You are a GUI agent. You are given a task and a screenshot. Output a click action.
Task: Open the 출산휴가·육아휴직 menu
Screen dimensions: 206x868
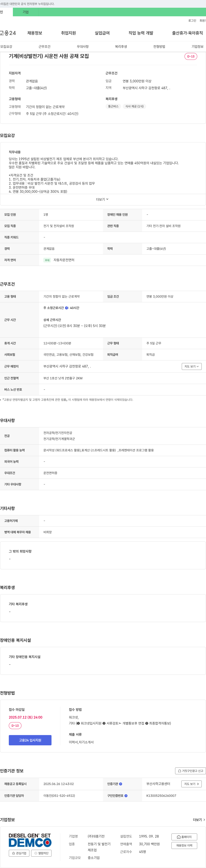188,33
